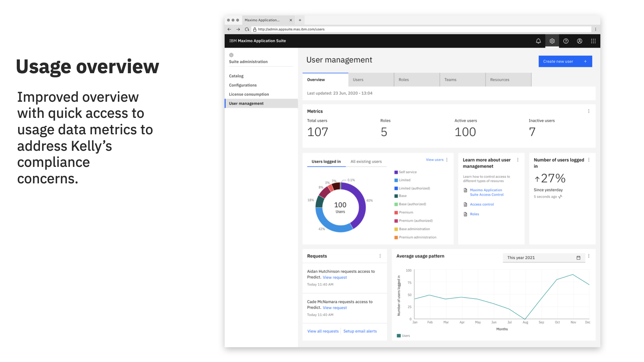The height and width of the screenshot is (362, 644).
Task: Click the Setup email alerts link
Action: tap(360, 331)
